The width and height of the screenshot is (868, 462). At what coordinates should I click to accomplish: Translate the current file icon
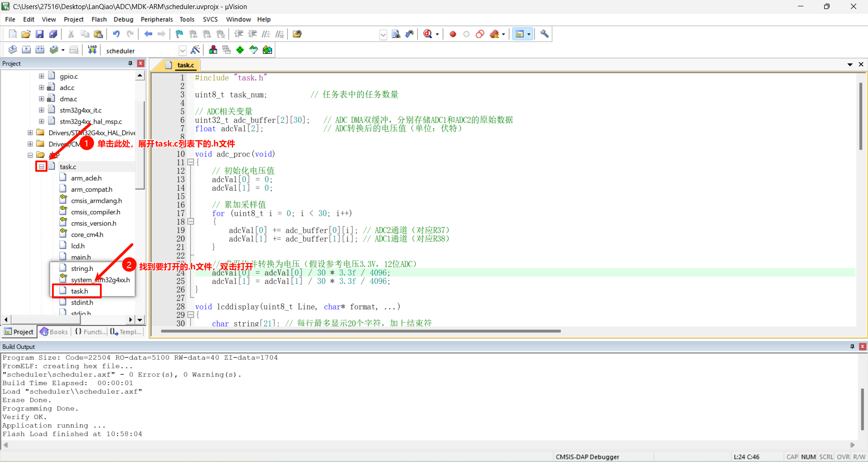pos(13,50)
